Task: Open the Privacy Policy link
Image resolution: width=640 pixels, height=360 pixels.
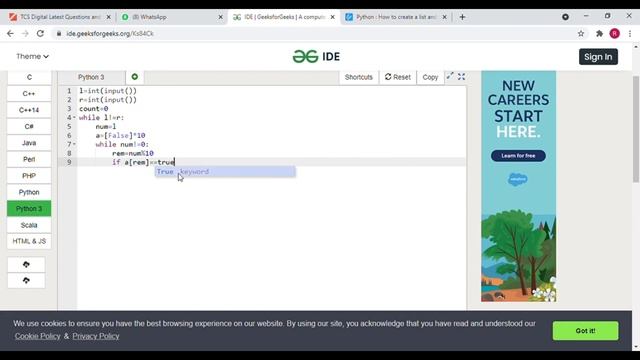Action: (x=96, y=336)
